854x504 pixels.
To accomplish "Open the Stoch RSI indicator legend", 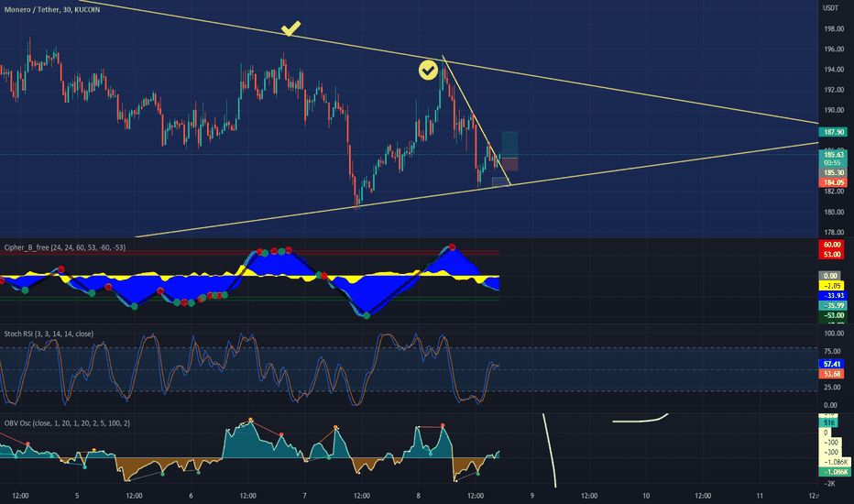I will (49, 334).
